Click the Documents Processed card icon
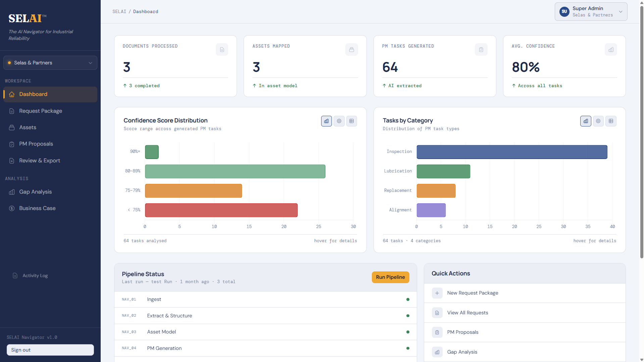 [222, 50]
